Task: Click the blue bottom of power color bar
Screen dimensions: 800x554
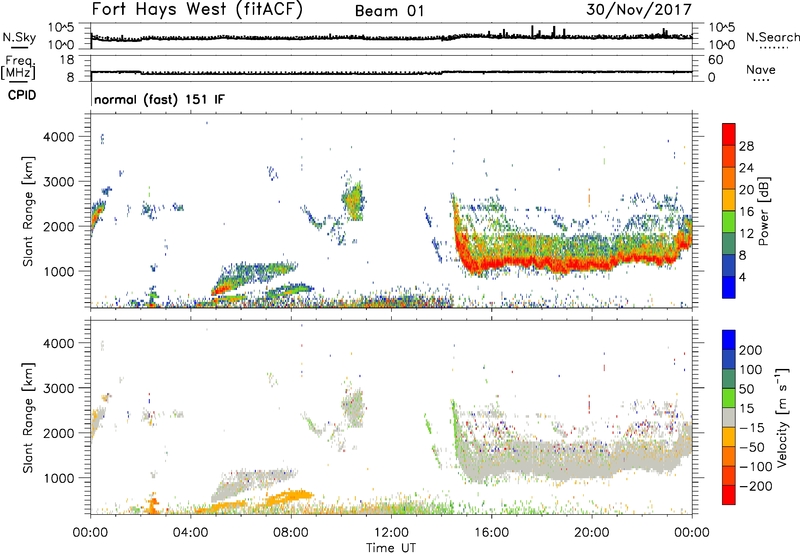Action: 729,287
